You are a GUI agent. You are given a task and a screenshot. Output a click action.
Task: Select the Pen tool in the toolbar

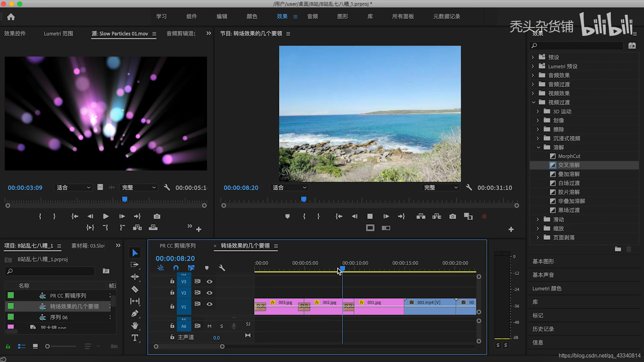135,314
